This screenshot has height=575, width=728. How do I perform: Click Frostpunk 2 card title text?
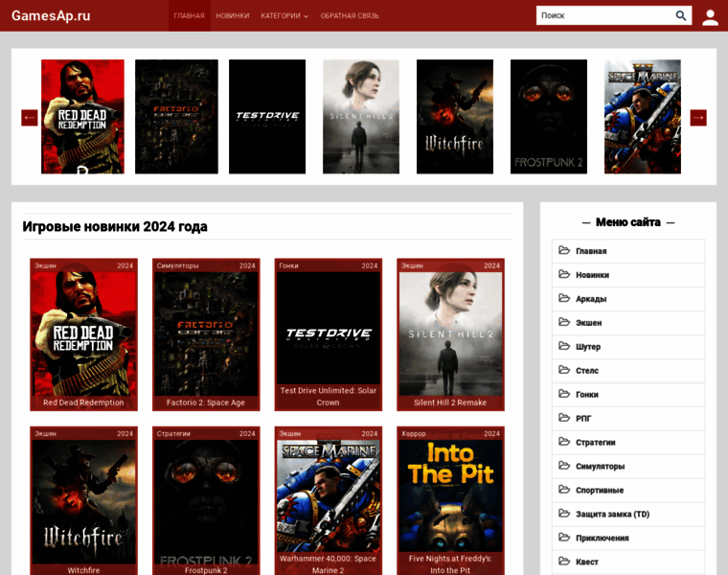pos(206,570)
